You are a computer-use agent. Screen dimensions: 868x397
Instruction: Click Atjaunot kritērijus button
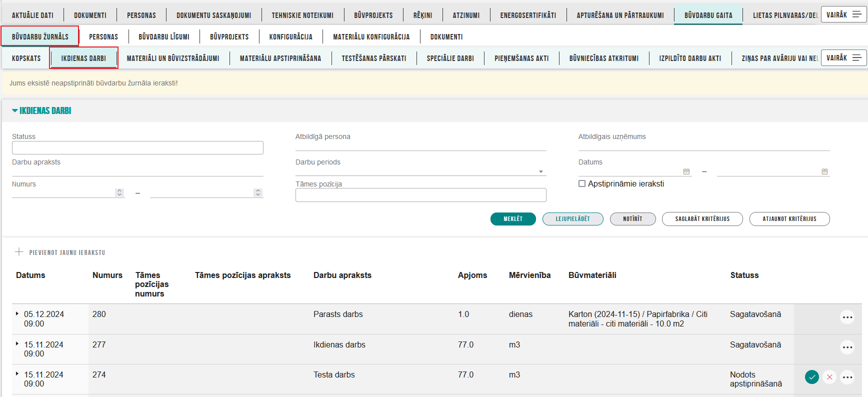tap(789, 219)
